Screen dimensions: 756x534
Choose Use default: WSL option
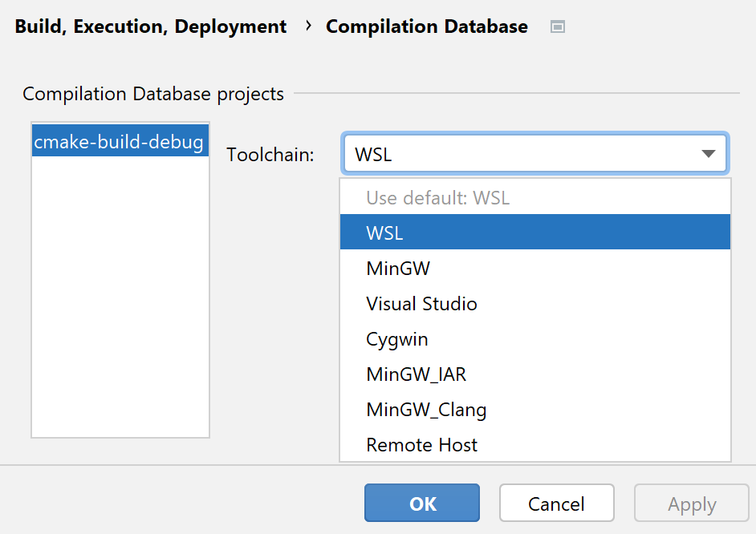[535, 197]
